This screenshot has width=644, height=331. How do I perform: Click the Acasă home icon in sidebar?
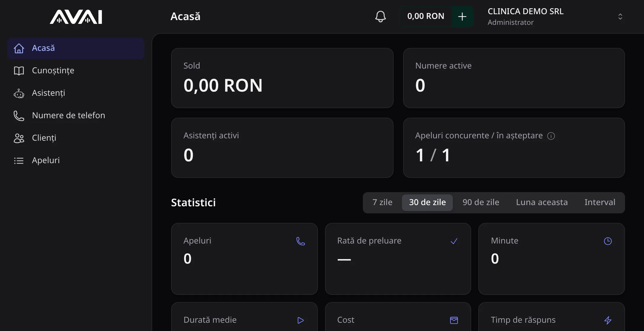19,48
